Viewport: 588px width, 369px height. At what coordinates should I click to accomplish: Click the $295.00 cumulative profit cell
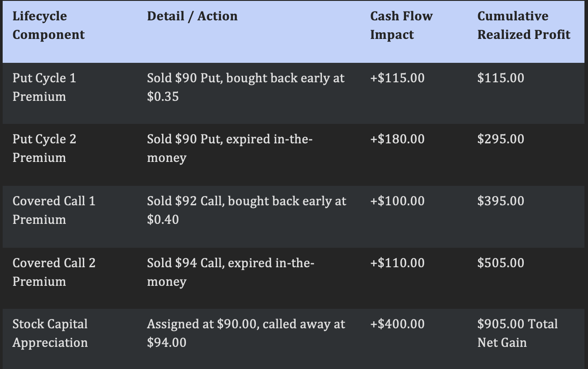[500, 139]
